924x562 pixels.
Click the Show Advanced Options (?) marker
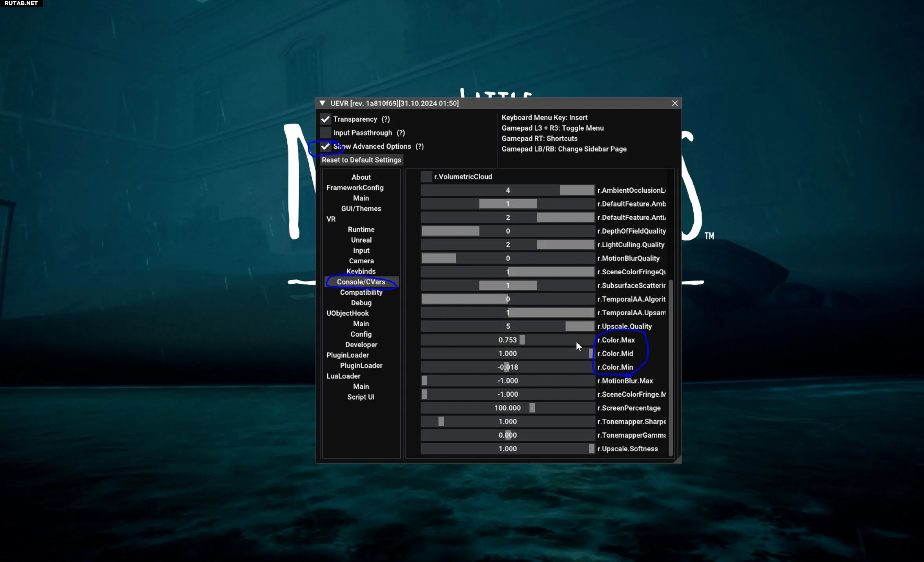419,146
